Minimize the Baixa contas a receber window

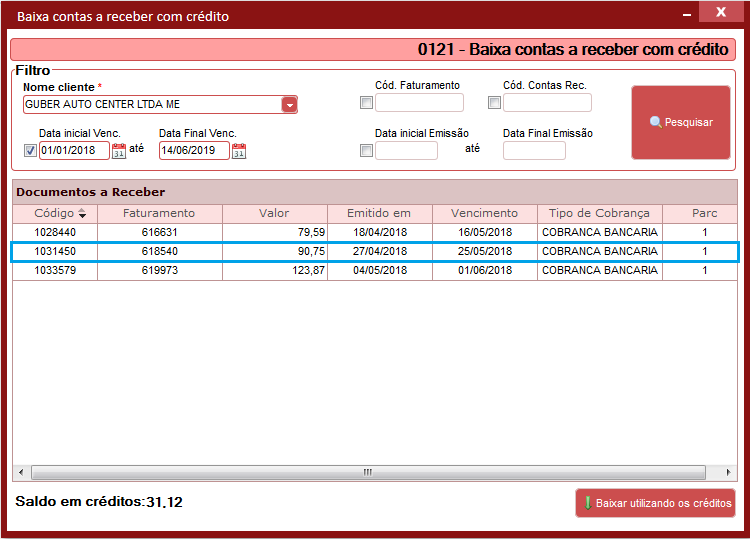[687, 14]
